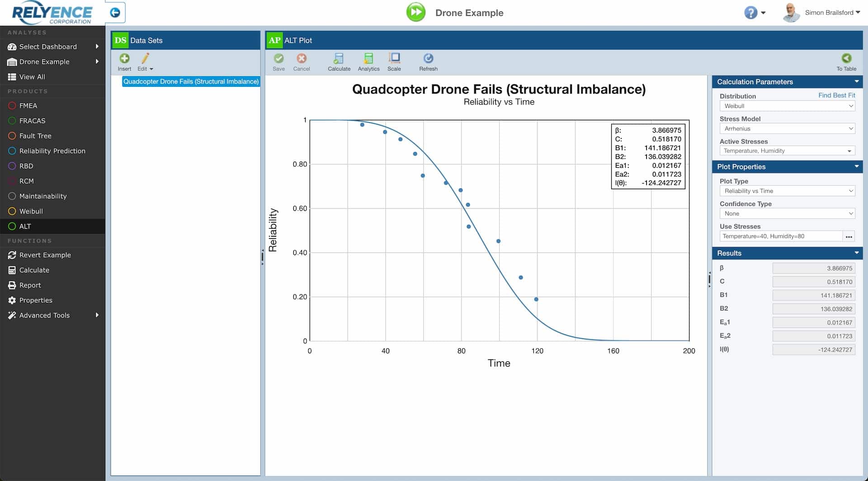Screen dimensions: 868x481
Task: Refresh the ALT plot
Action: [428, 62]
